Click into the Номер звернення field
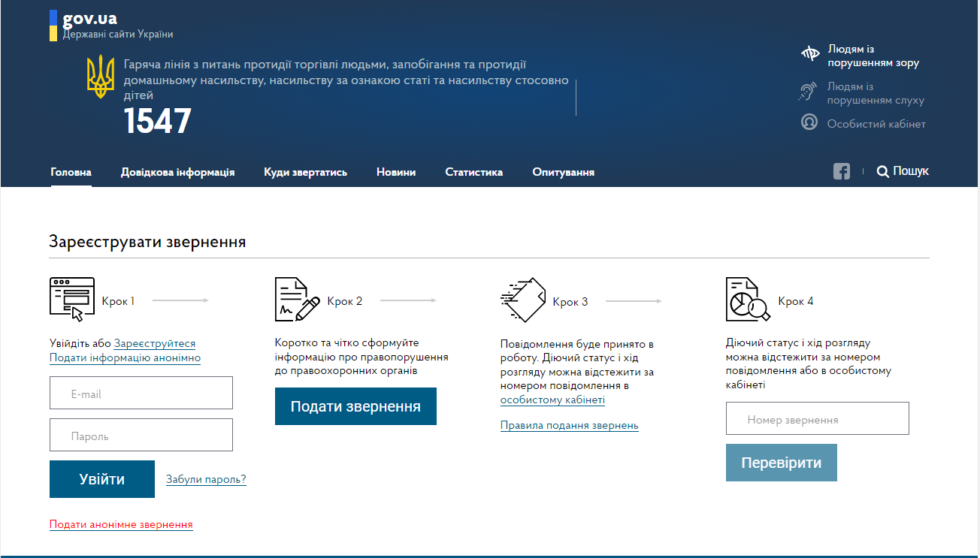This screenshot has width=980, height=558. (817, 419)
